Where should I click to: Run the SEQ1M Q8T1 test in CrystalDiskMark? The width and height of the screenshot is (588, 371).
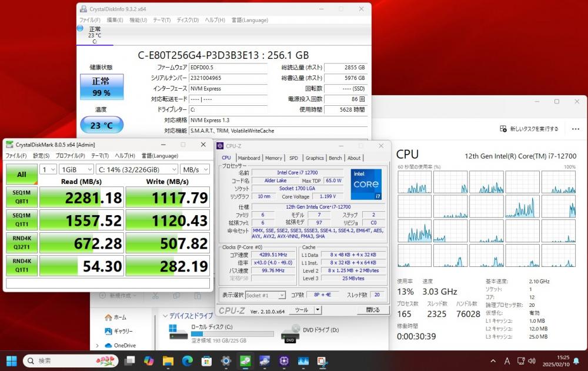(22, 197)
